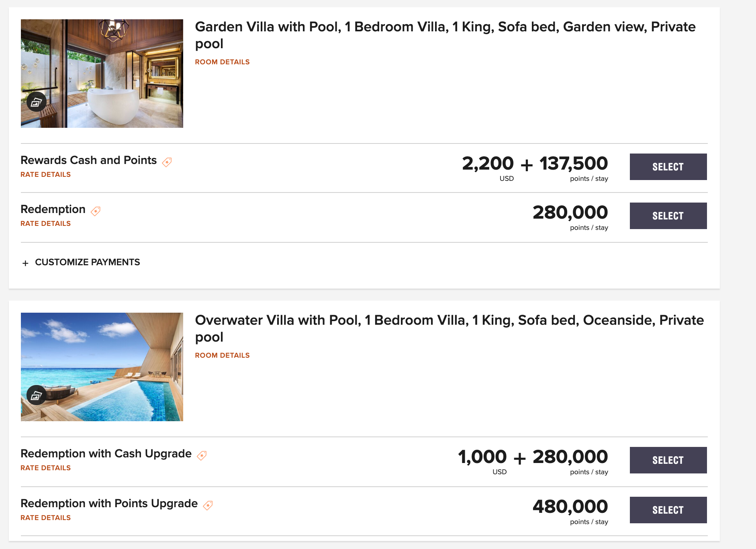
Task: Select the 280,000 points Redemption rate
Action: [x=668, y=216]
